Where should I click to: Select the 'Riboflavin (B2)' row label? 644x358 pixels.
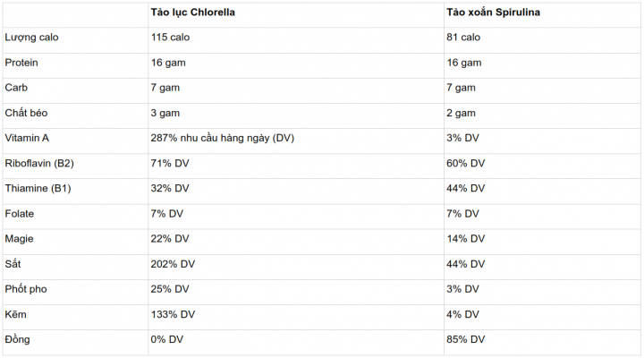tap(40, 164)
